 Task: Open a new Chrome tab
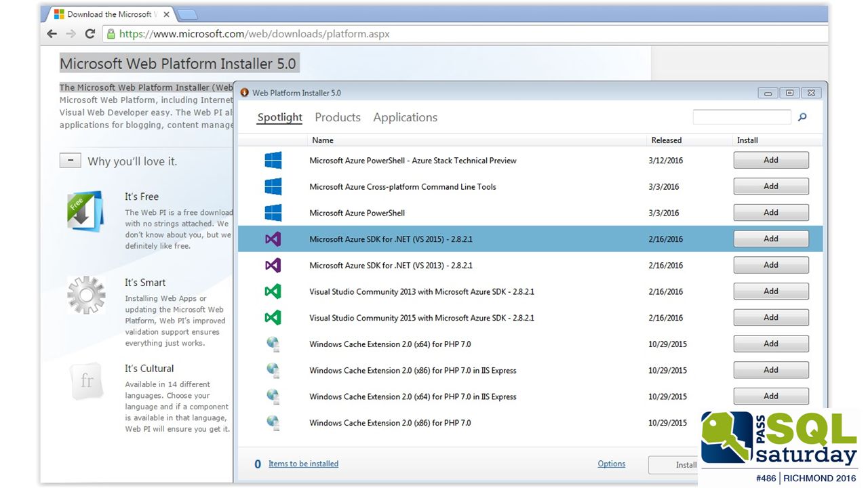tap(188, 14)
